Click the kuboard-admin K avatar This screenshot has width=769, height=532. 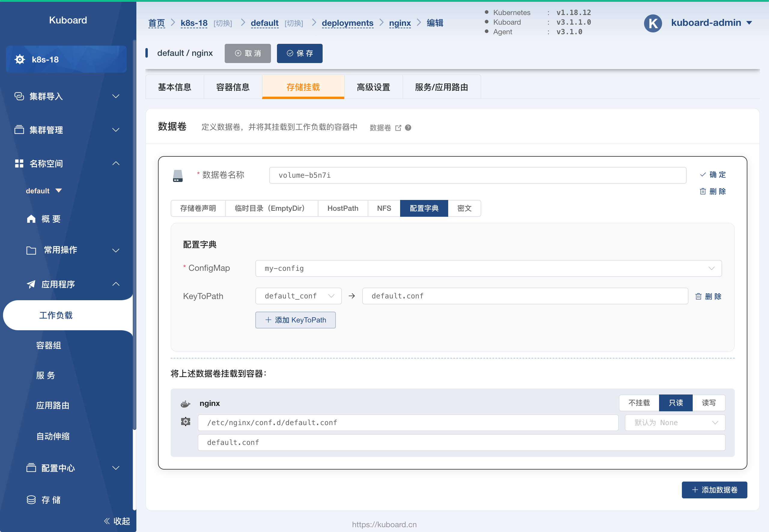[x=653, y=23]
